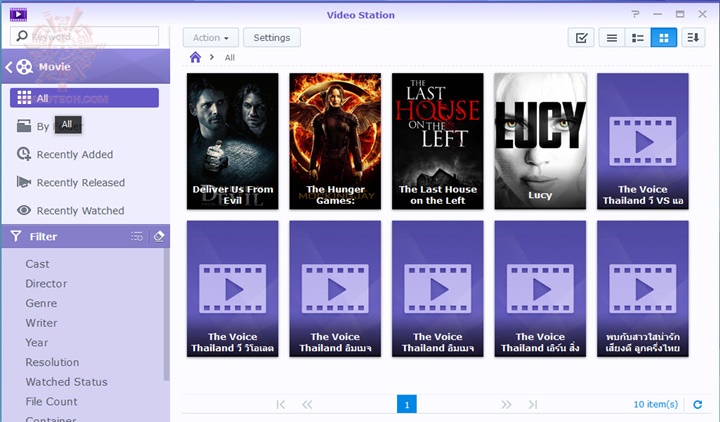The height and width of the screenshot is (422, 720).
Task: Click the Recently Watched eye icon
Action: click(24, 210)
